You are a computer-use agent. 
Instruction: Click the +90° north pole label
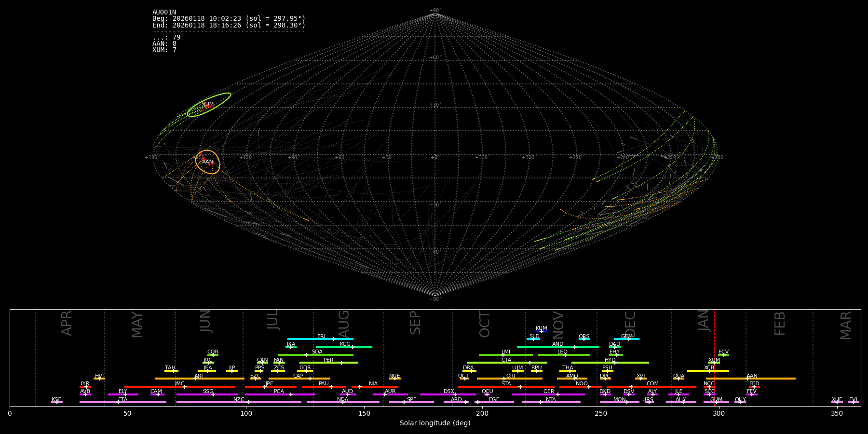pyautogui.click(x=434, y=11)
